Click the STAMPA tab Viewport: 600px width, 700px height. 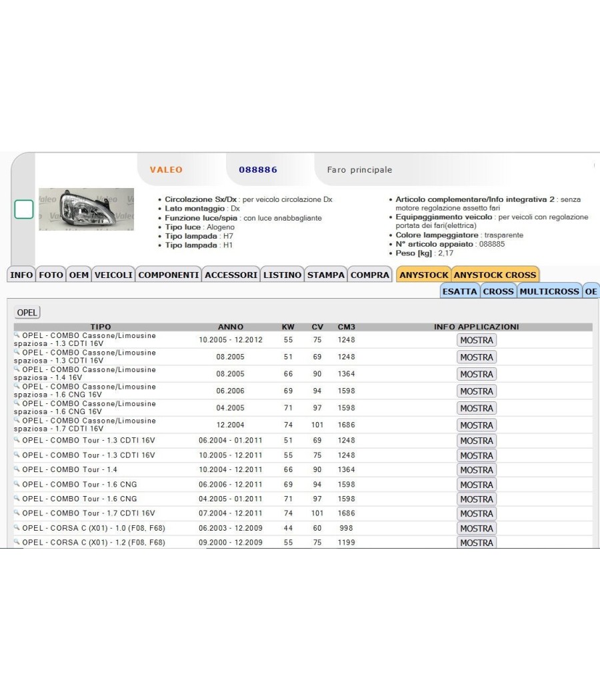click(326, 275)
